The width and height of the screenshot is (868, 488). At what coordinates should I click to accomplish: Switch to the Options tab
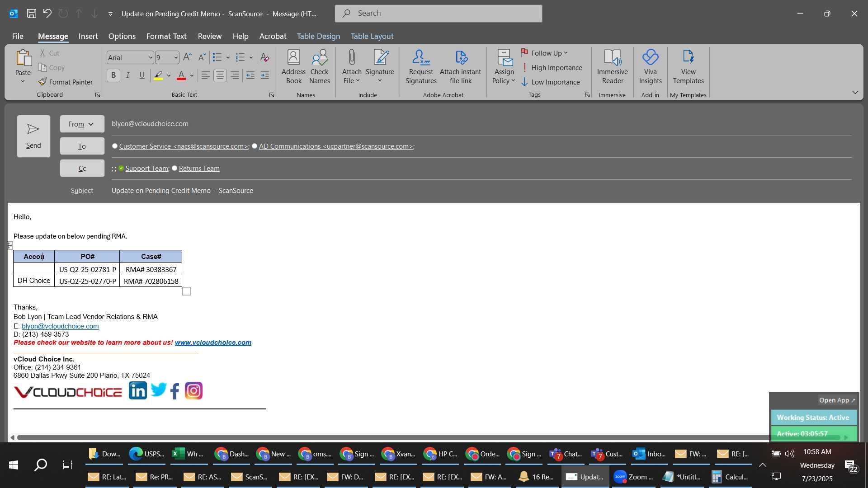pos(122,36)
